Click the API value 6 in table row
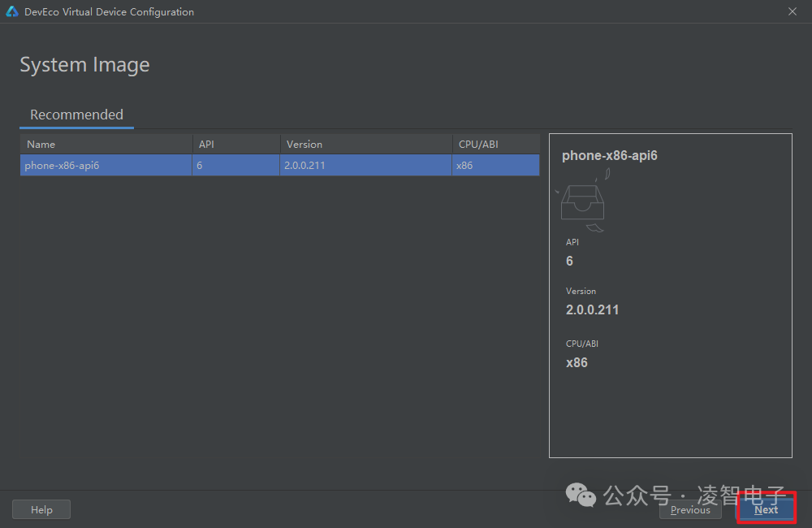This screenshot has width=812, height=528. pos(236,165)
